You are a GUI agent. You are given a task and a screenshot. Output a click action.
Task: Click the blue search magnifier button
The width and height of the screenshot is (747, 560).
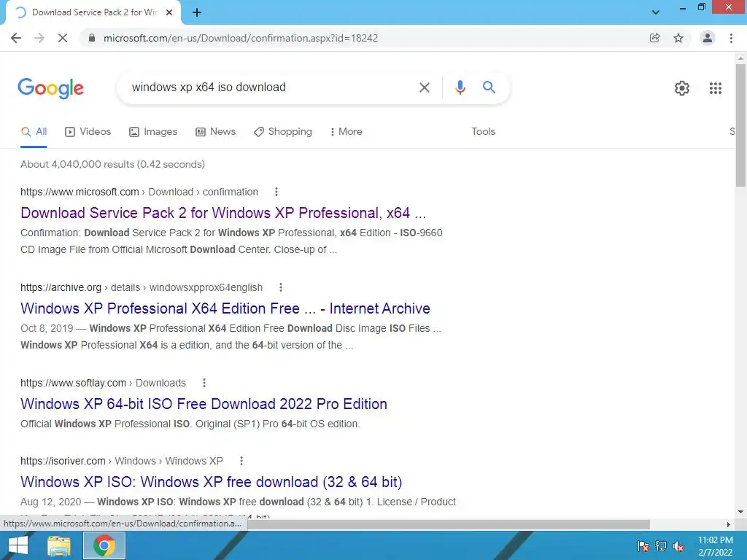tap(489, 87)
